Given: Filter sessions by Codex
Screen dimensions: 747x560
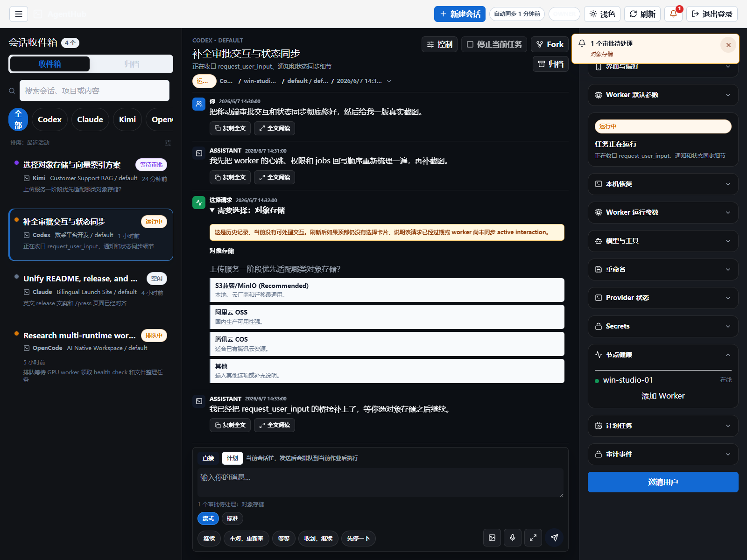Looking at the screenshot, I should pos(49,119).
